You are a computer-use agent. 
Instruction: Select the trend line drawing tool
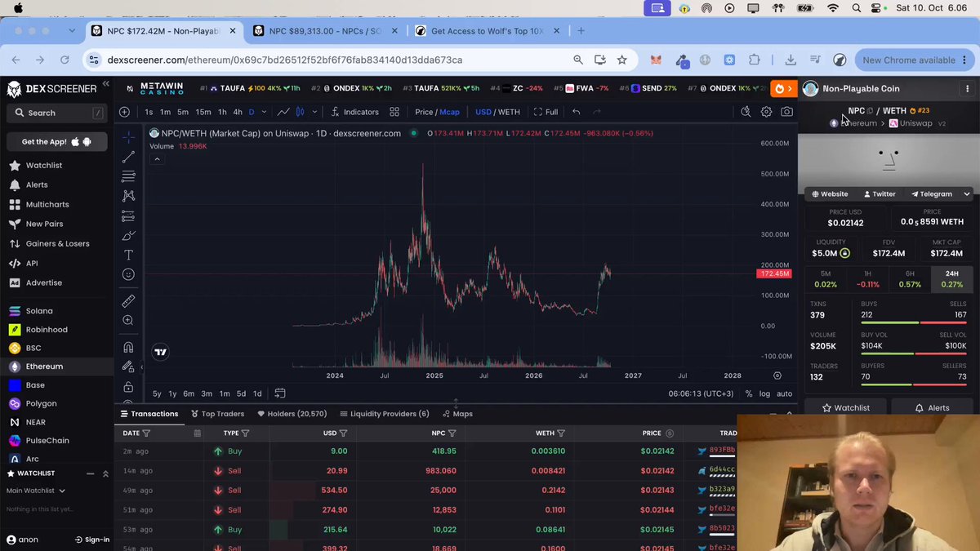(128, 157)
